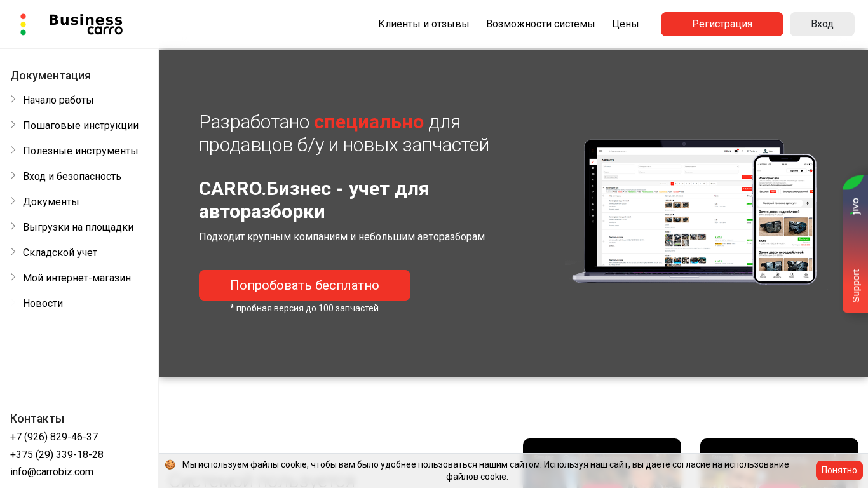The height and width of the screenshot is (488, 868).
Task: Expand the Вход и безопасность chevron
Action: tap(13, 175)
